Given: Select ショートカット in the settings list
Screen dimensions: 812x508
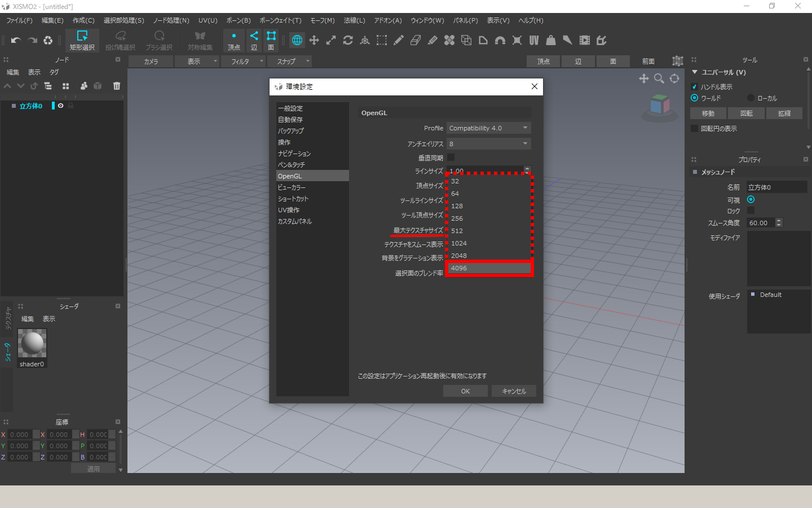Looking at the screenshot, I should (x=312, y=199).
